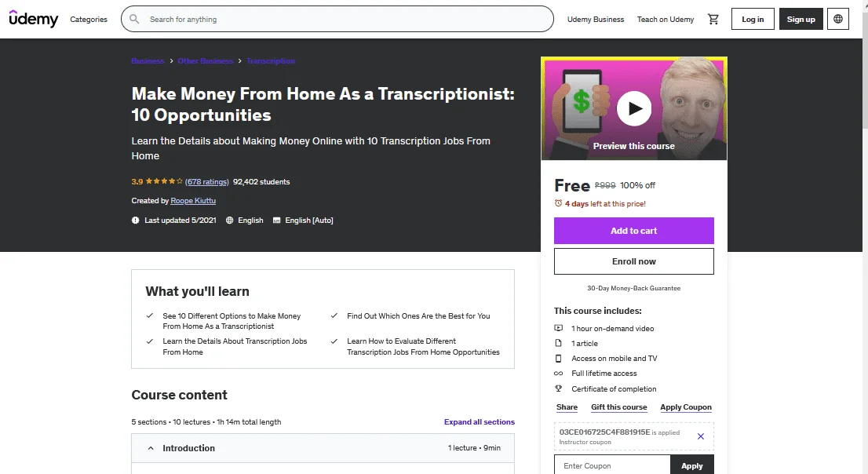Go to the Other Business breadcrumb

tap(206, 61)
